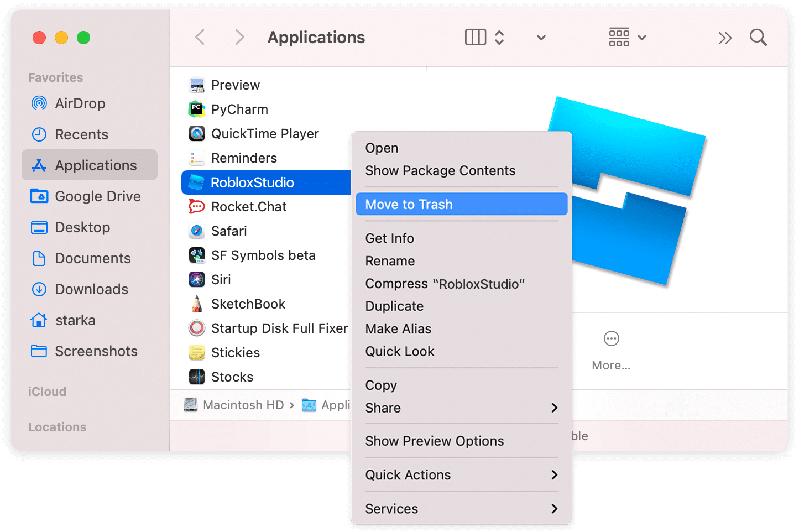Choose Show Package Contents menu item
The height and width of the screenshot is (532, 799).
coord(440,171)
